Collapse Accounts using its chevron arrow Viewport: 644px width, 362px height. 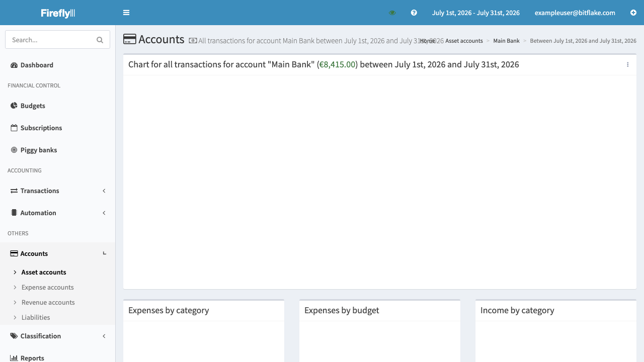104,253
